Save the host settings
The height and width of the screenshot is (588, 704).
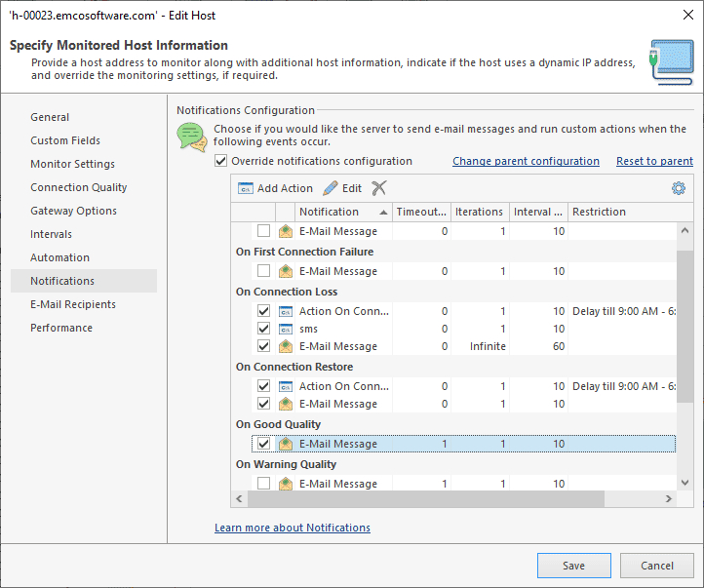pyautogui.click(x=573, y=566)
